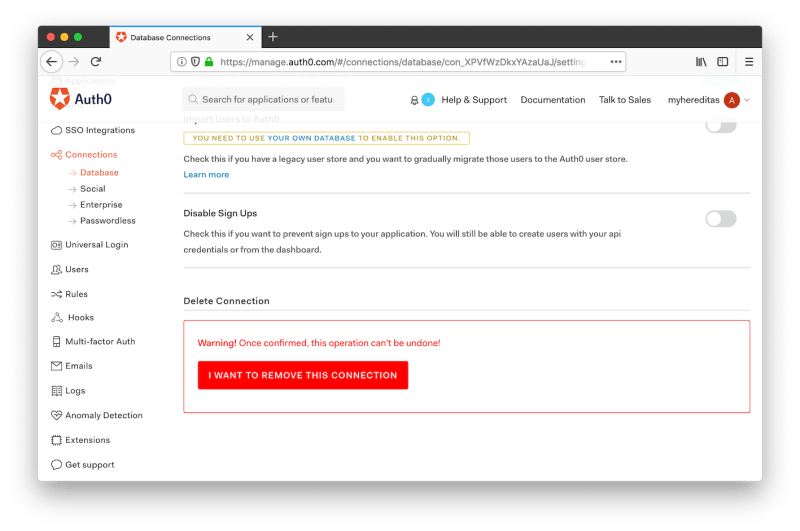Click the Logs book icon

tap(56, 391)
